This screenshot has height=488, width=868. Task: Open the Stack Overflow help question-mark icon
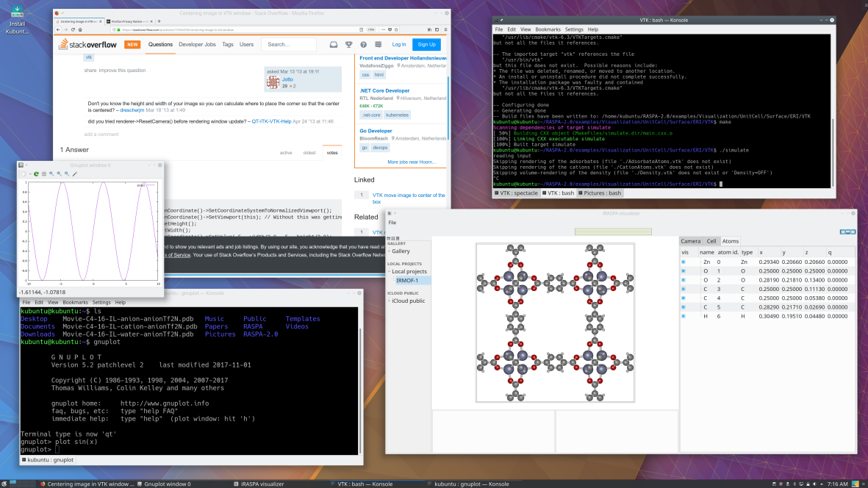pyautogui.click(x=363, y=45)
